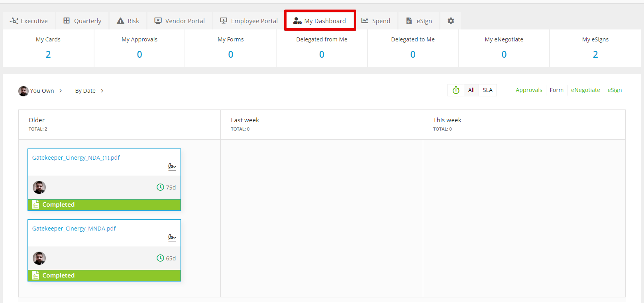Click the signature icon on Gatekeeper_Cinergy_MNDA.pdf card
Viewport: 644px width, 303px height.
click(172, 237)
